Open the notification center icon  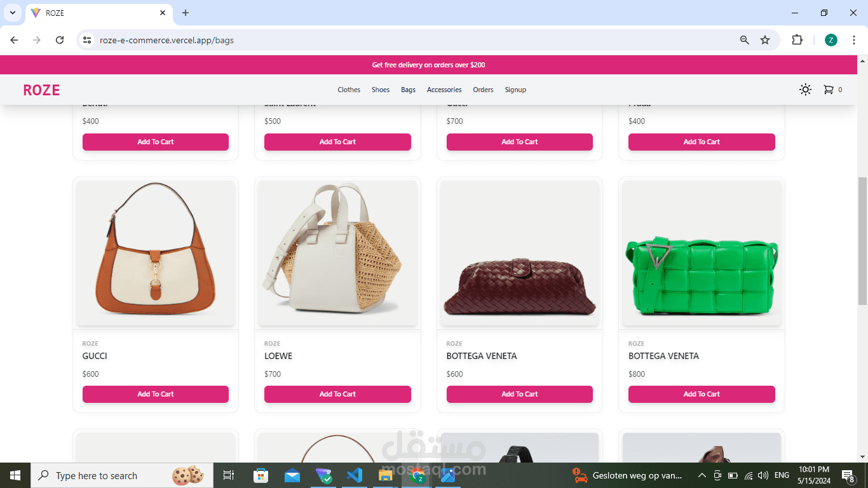(848, 475)
